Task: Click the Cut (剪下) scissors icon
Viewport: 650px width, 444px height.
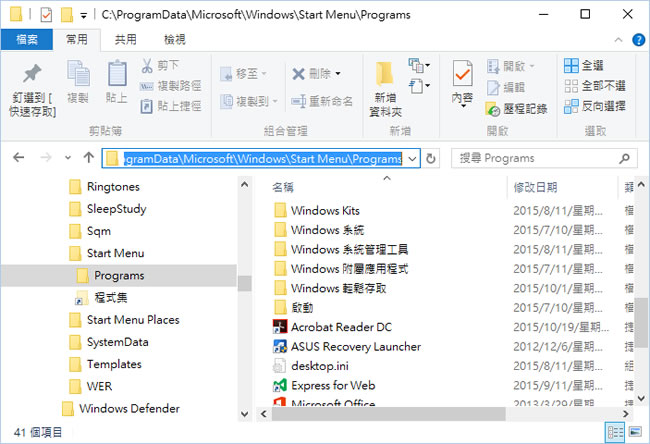Action: coord(147,66)
